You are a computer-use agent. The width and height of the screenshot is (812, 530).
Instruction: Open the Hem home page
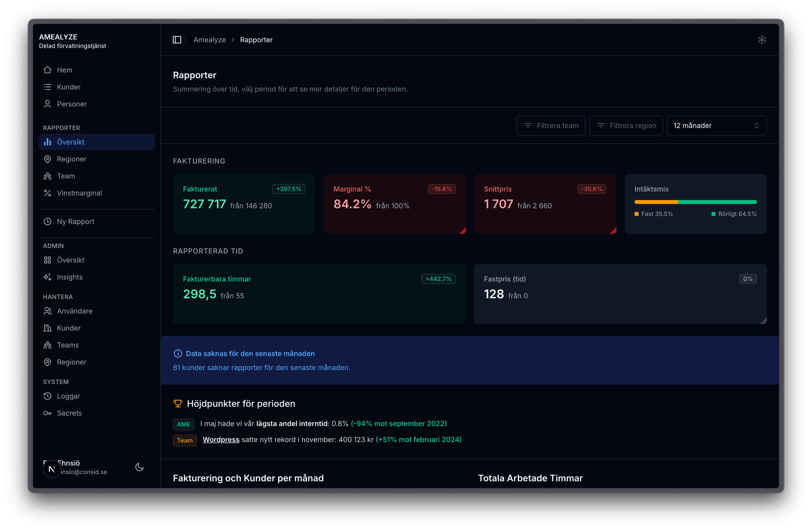64,70
